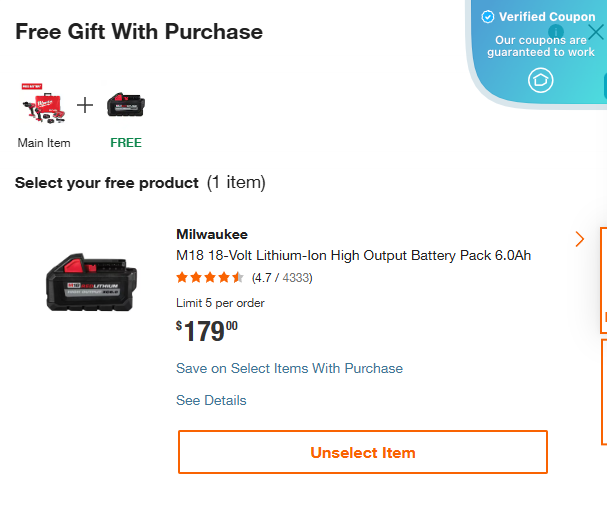Open the 4.7 / 4333 reviews count
Viewport: 607px width, 507px height.
pyautogui.click(x=282, y=277)
